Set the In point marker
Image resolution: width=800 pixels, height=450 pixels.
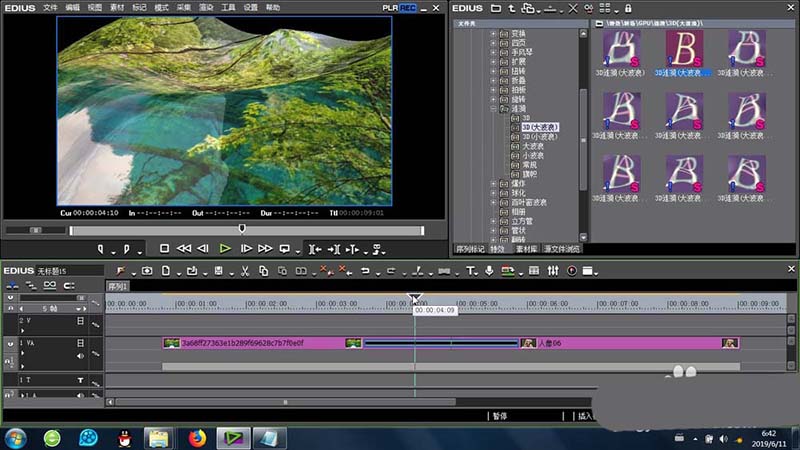tap(101, 249)
